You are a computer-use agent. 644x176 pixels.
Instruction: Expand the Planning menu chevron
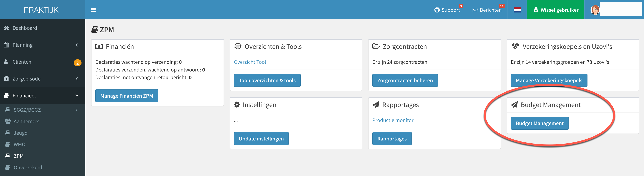click(x=77, y=45)
